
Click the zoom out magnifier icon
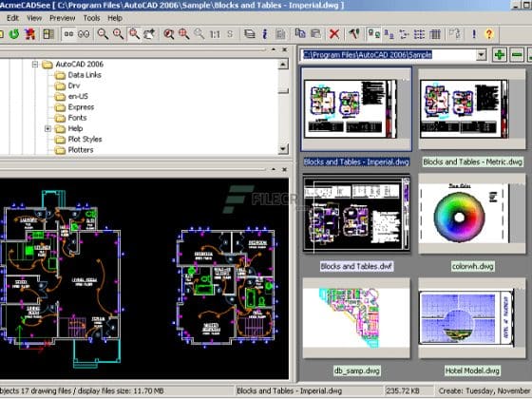tap(103, 34)
